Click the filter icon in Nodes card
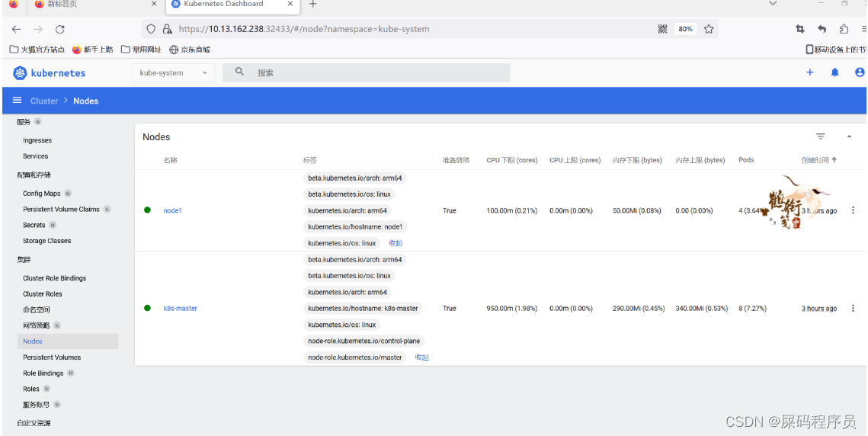Screen dimensions: 868x436 pyautogui.click(x=821, y=136)
